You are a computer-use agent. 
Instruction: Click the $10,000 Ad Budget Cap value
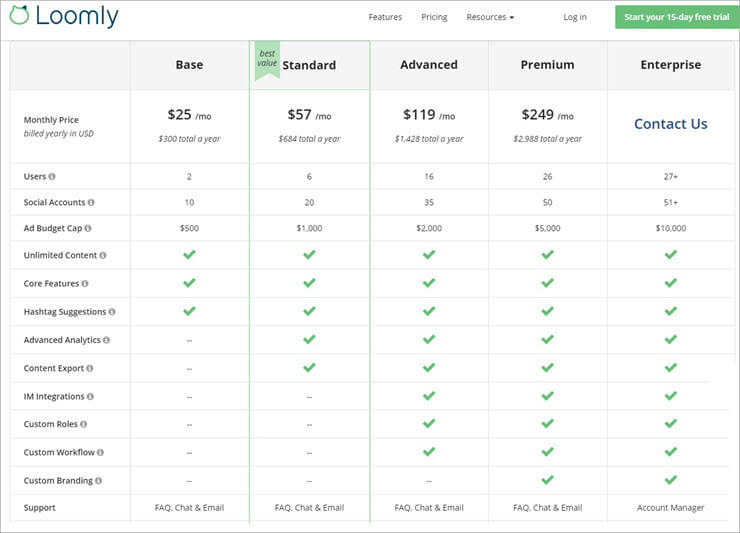[671, 228]
